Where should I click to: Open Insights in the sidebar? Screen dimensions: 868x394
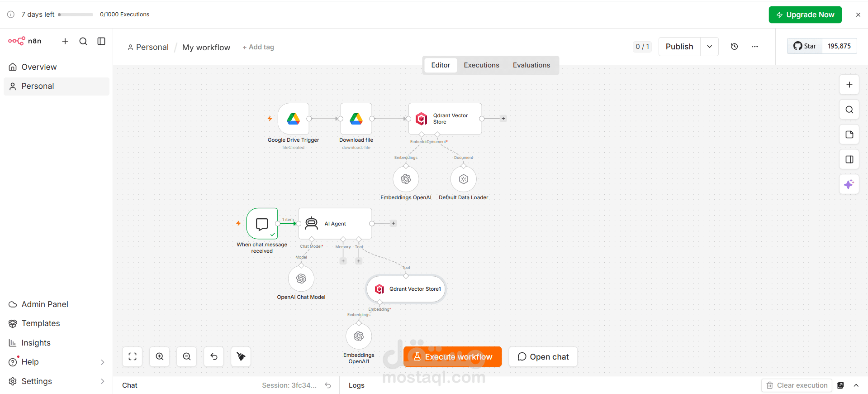tap(57, 343)
